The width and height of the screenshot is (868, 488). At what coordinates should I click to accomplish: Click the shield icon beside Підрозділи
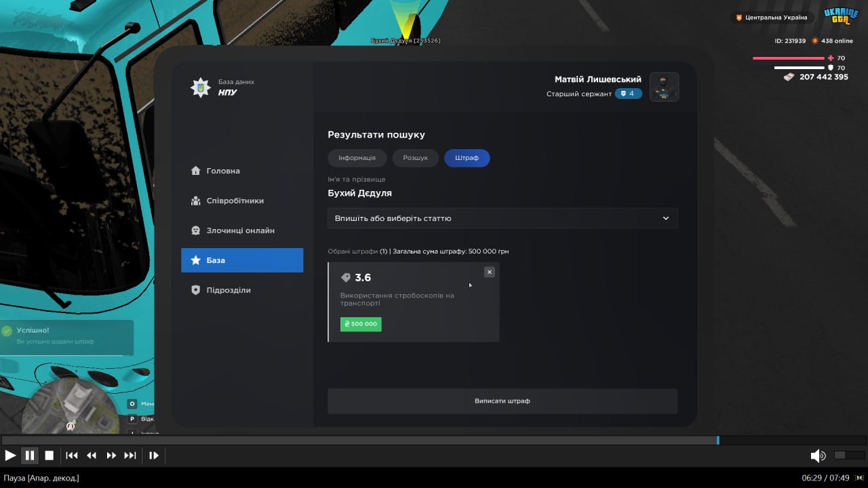[x=196, y=290]
